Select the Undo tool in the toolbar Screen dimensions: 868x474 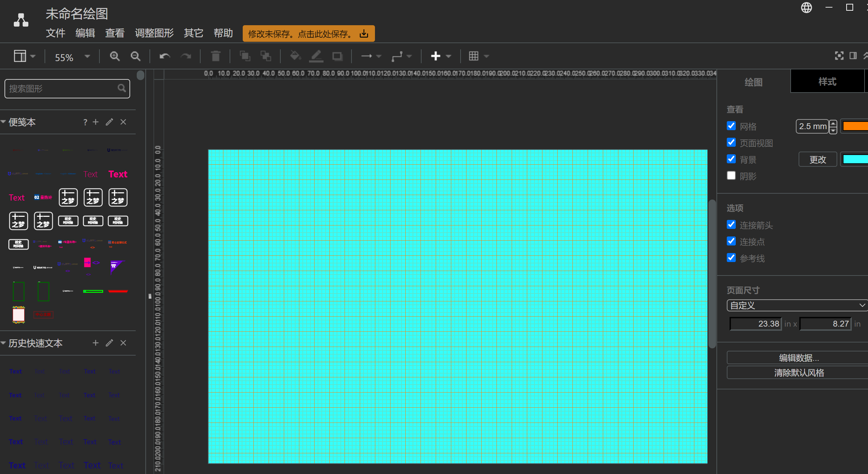(164, 56)
